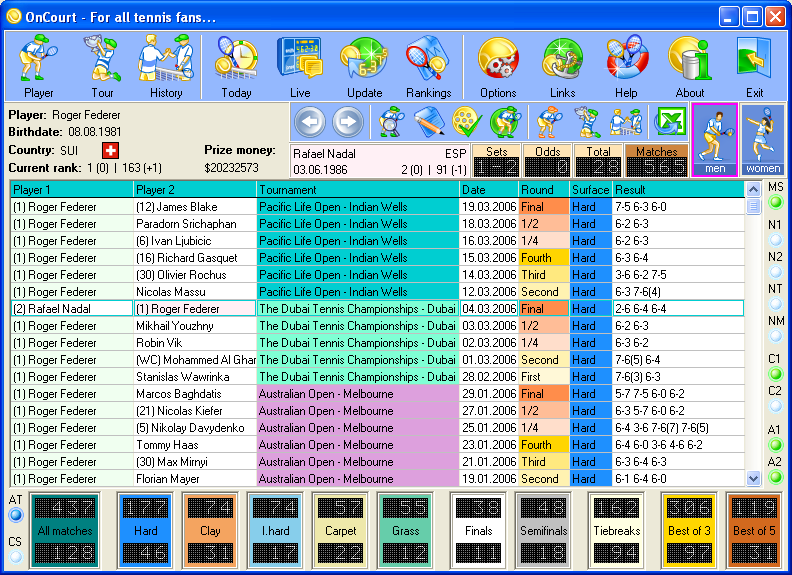Image resolution: width=792 pixels, height=575 pixels.
Task: Select the CS radio option
Action: [x=16, y=557]
